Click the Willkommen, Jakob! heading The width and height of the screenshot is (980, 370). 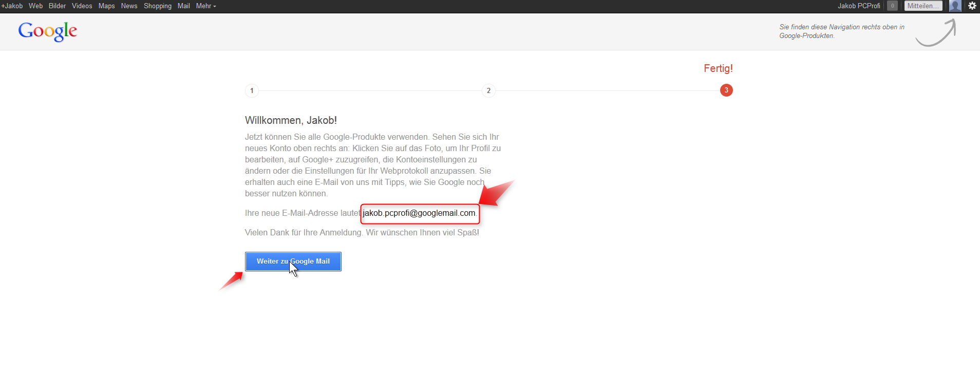pos(291,120)
